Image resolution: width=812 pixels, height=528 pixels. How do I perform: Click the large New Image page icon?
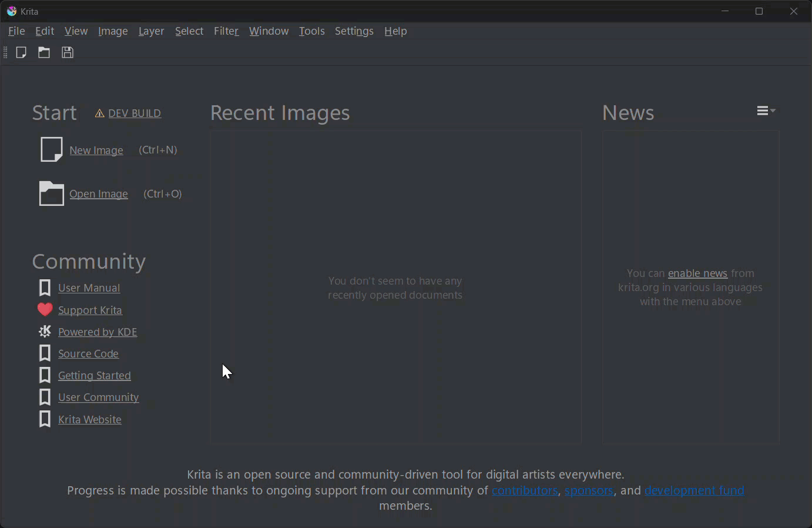(51, 149)
